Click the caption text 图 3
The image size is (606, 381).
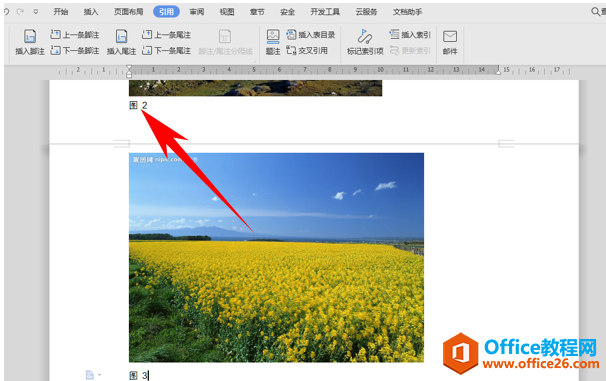pos(138,375)
